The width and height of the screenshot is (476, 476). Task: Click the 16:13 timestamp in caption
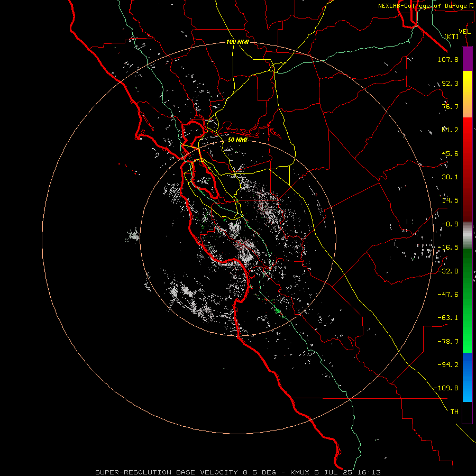(x=369, y=472)
